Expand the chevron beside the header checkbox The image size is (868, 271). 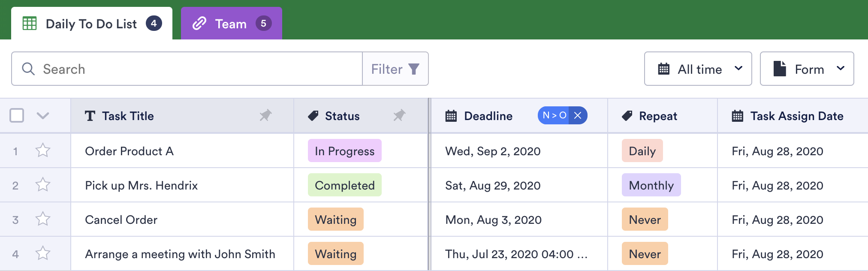click(43, 116)
